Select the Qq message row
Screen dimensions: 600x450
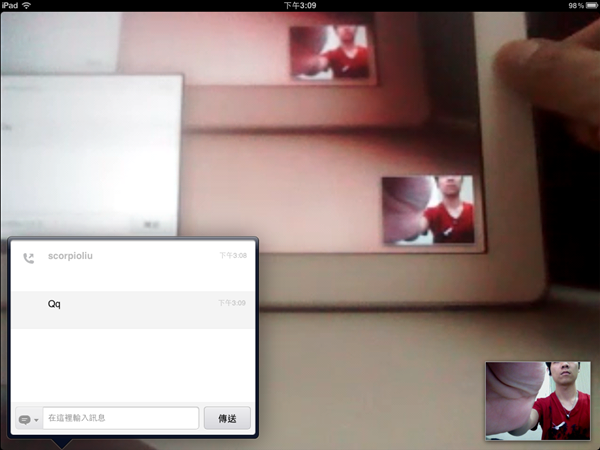[133, 310]
